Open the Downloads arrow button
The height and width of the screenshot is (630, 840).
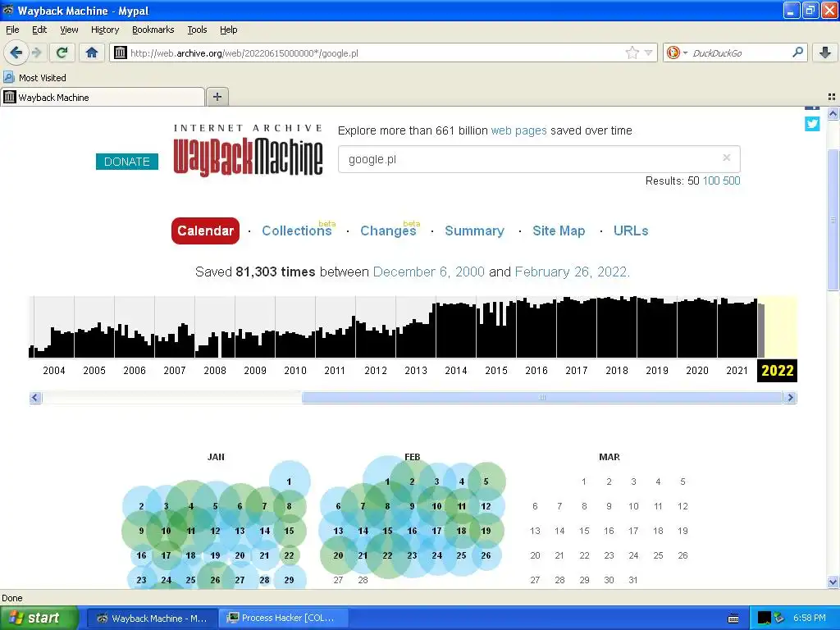825,52
